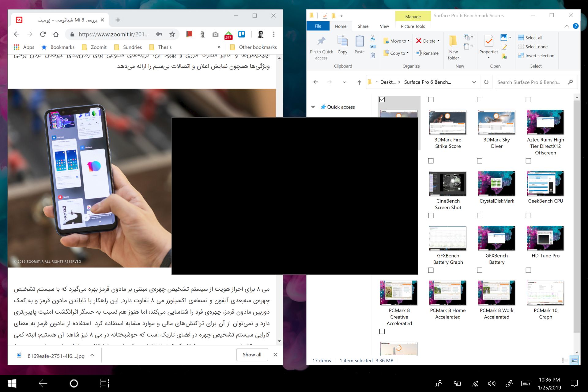Uncheck the selected first file checkbox

tap(382, 100)
